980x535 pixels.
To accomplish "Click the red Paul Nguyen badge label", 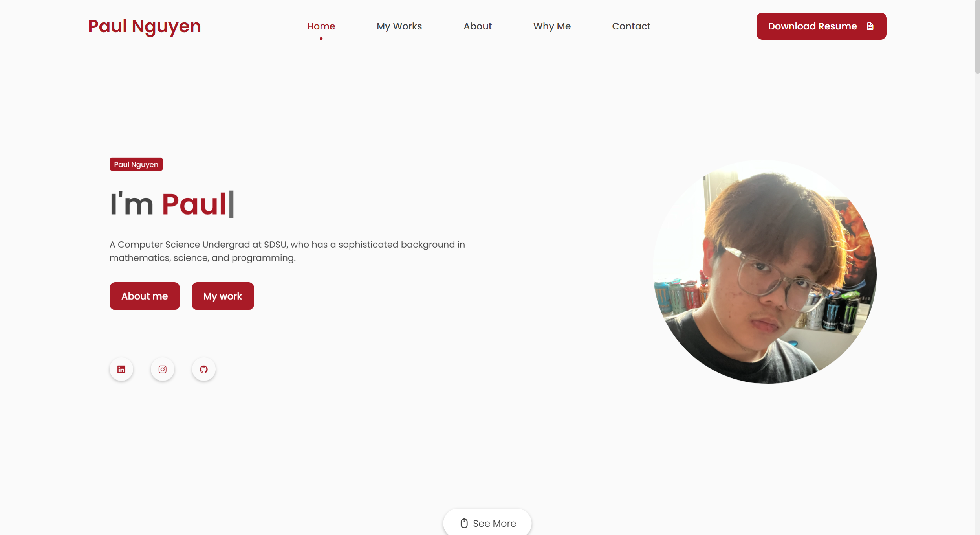I will tap(136, 164).
